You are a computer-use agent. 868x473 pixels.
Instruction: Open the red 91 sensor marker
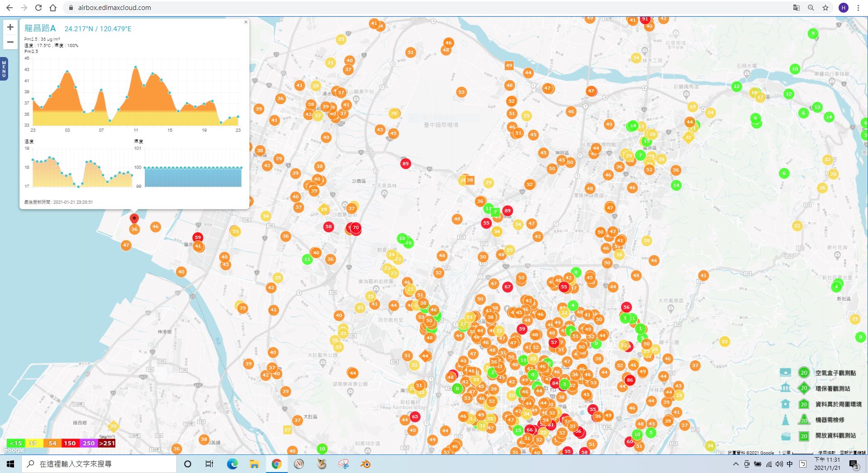(x=645, y=19)
